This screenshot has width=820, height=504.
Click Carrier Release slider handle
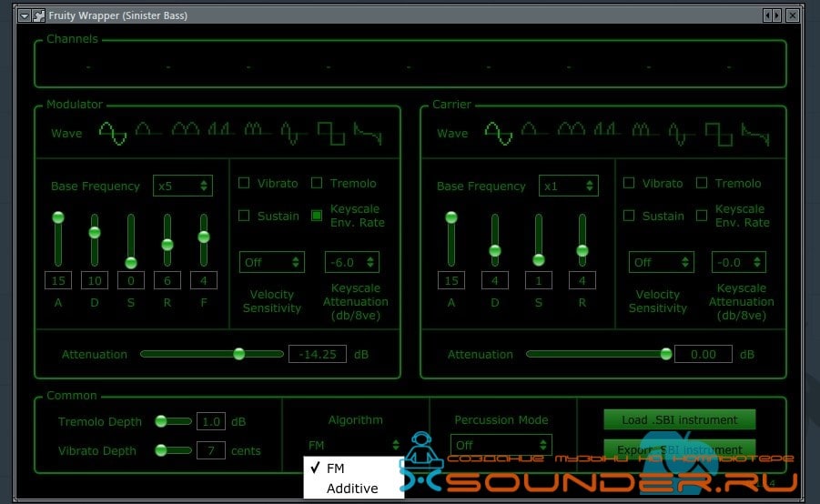point(582,250)
